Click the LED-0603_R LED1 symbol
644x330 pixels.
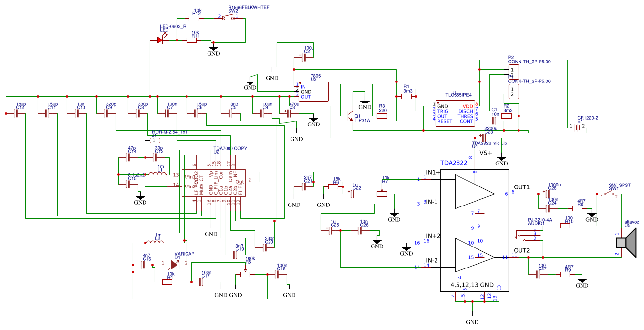click(x=160, y=39)
